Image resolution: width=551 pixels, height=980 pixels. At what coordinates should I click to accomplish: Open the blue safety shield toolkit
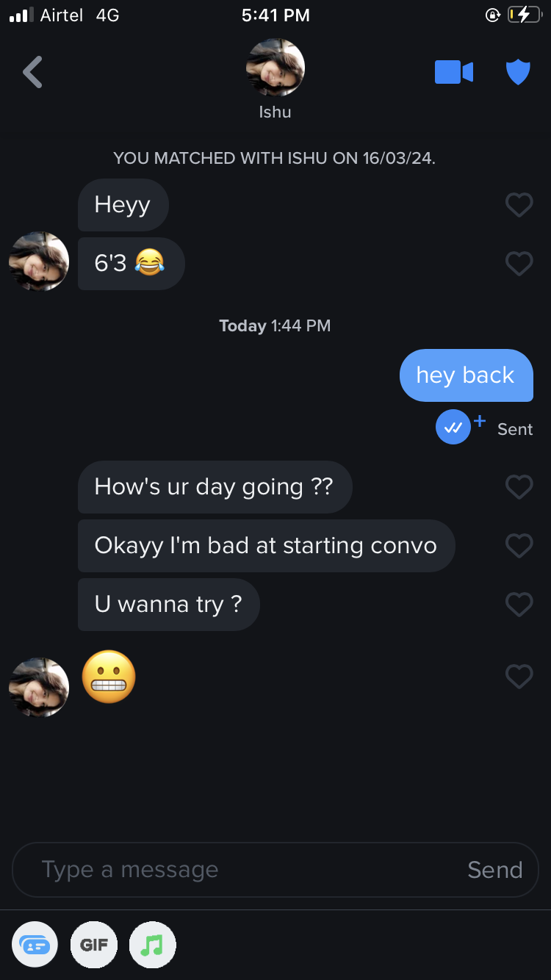pos(518,72)
